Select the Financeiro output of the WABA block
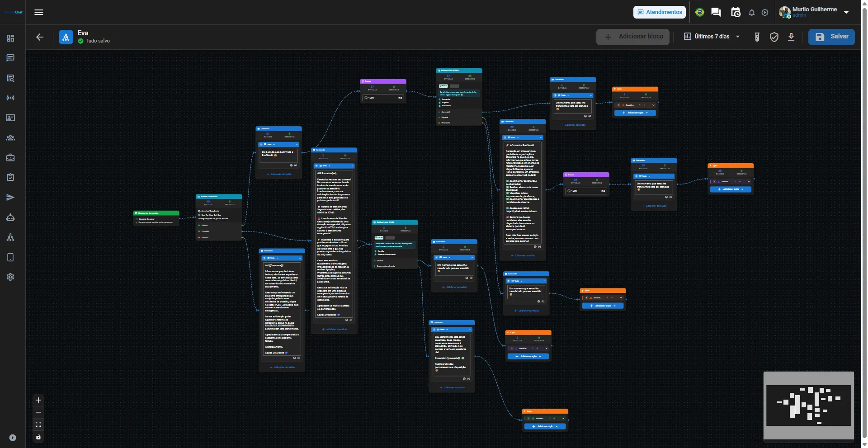Viewport: 868px width, 448px height. click(459, 123)
